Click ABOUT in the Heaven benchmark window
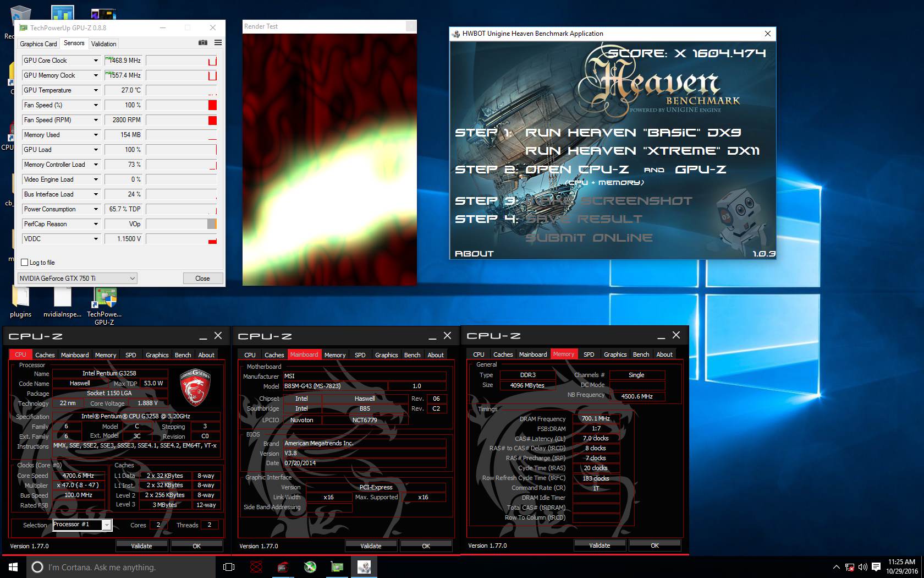 pyautogui.click(x=474, y=254)
